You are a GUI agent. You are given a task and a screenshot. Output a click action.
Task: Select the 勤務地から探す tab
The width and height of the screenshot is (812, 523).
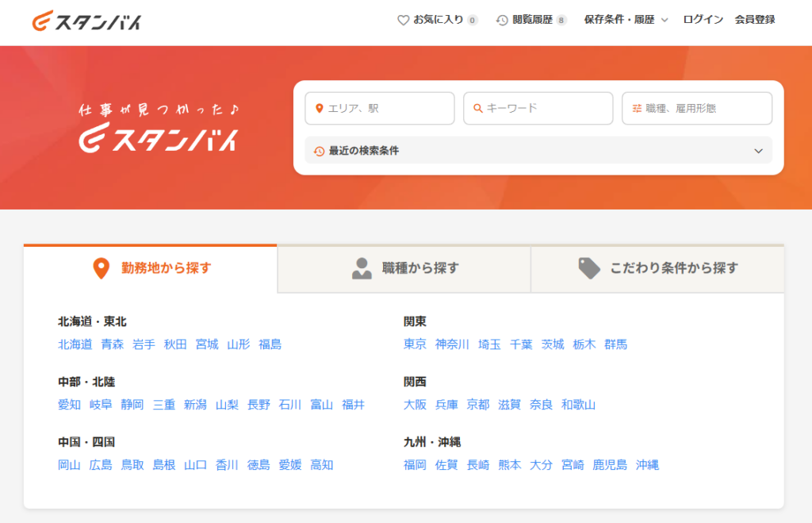point(151,268)
